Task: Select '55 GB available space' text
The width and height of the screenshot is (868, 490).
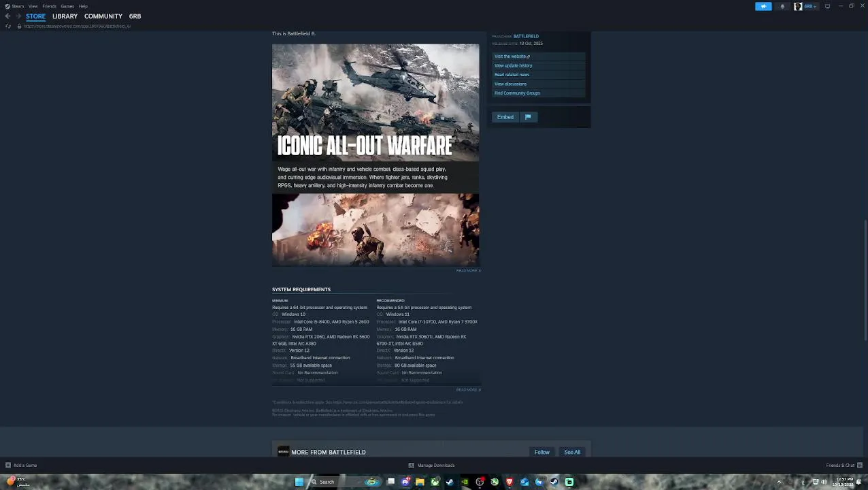Action: click(x=311, y=365)
